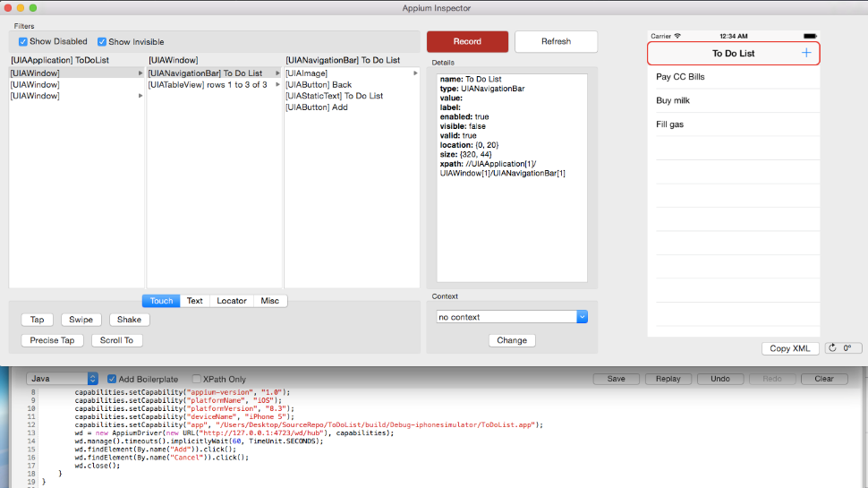868x488 pixels.
Task: Click the 12:34 AM clock in simulator
Action: point(734,36)
